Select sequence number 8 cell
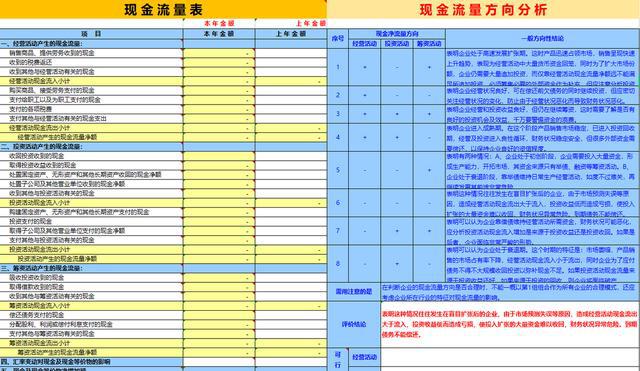 338,264
